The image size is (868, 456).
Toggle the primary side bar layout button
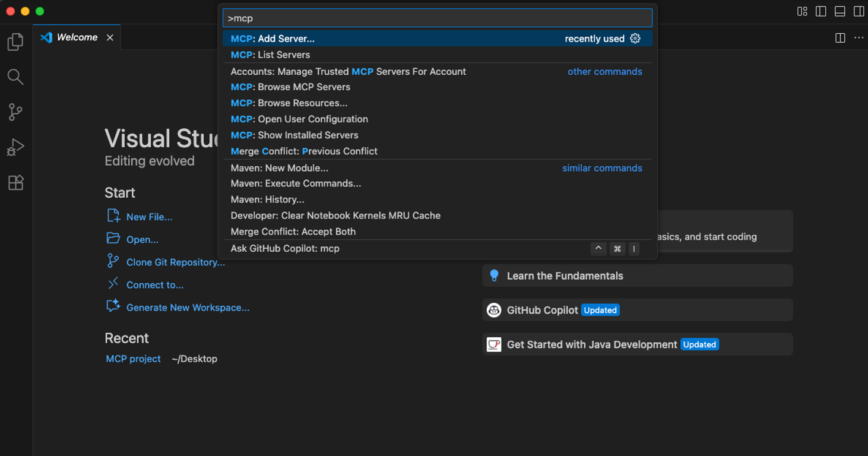click(821, 11)
